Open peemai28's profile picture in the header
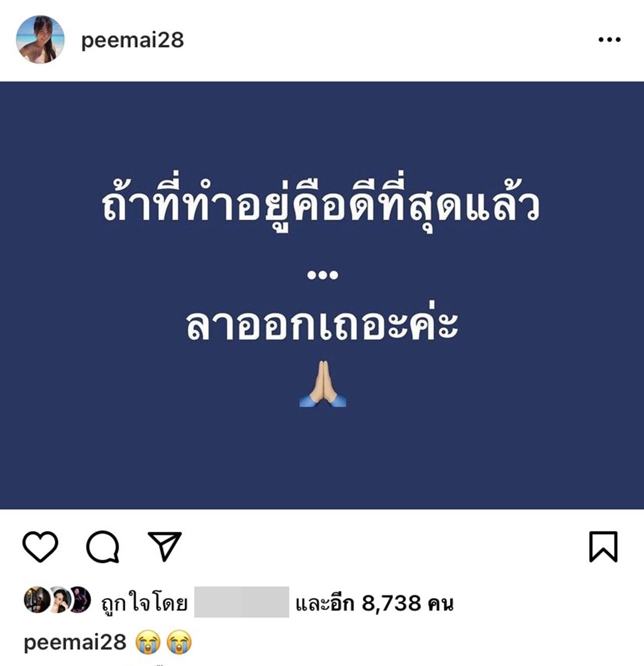Screen dimensions: 644x666 (40, 40)
